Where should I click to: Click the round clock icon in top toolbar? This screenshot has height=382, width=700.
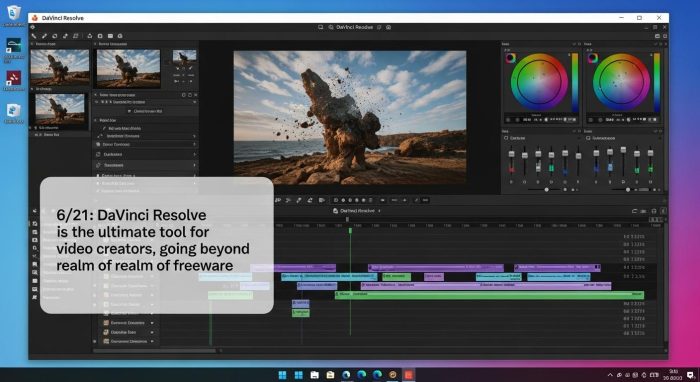(x=120, y=36)
